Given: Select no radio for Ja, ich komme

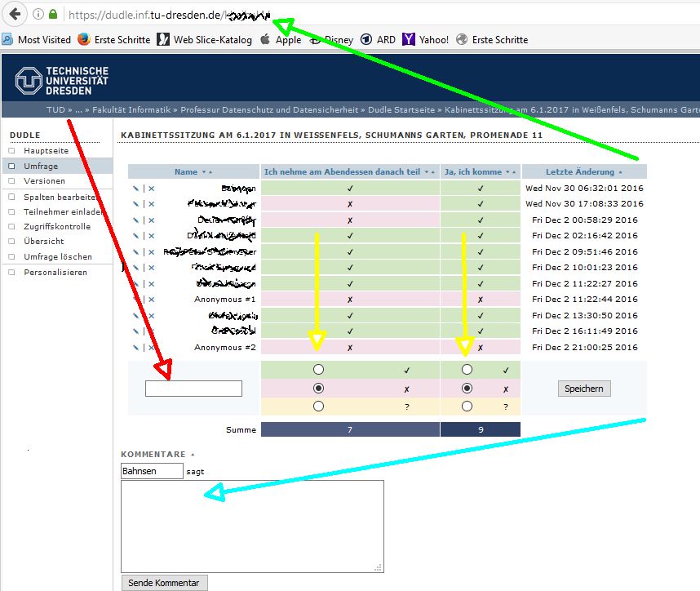Looking at the screenshot, I should point(467,389).
